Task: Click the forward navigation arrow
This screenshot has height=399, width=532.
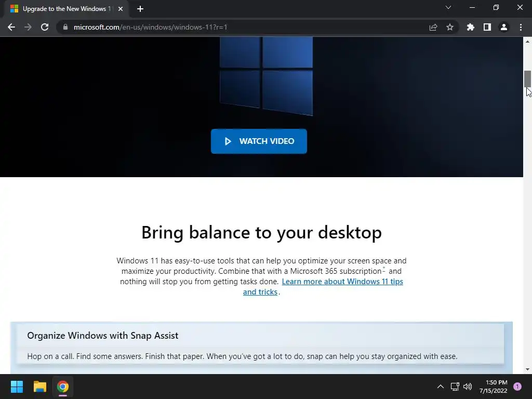Action: pos(28,27)
